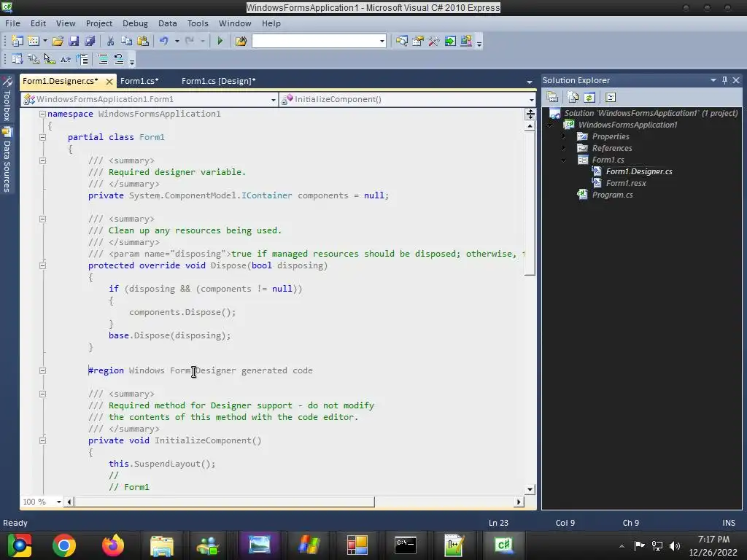This screenshot has height=560, width=747.
Task: Collapse the #region Windows Form Designer block
Action: (x=42, y=370)
